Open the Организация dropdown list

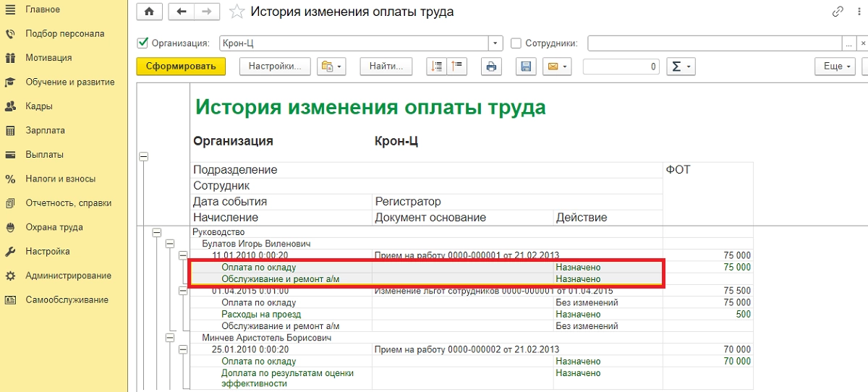tap(495, 43)
